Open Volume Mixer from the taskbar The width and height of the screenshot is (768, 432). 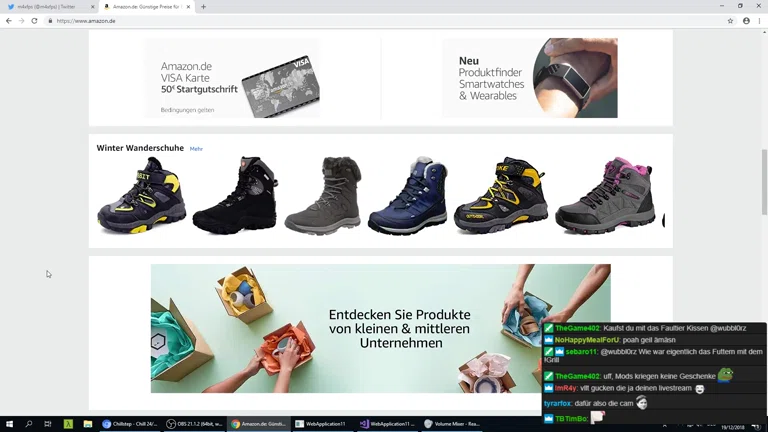pos(452,424)
